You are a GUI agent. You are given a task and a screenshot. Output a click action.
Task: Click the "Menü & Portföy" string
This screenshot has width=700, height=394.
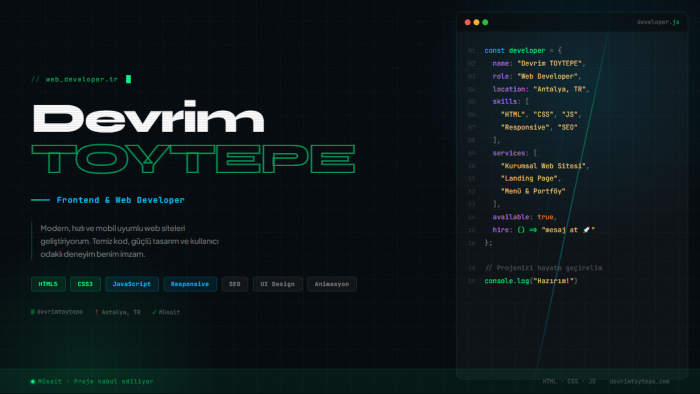pos(533,191)
